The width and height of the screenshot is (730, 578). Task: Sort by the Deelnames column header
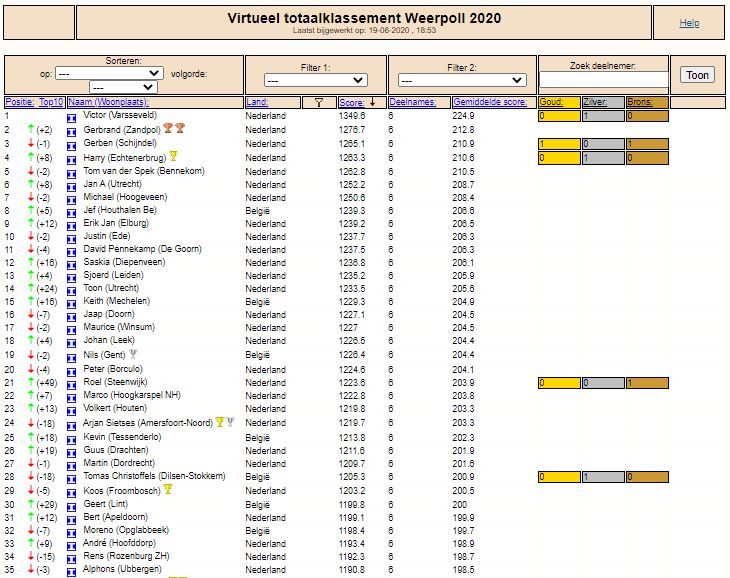[412, 102]
